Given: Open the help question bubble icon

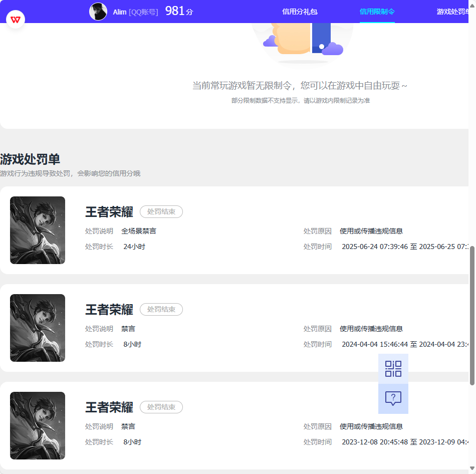Looking at the screenshot, I should [x=393, y=399].
